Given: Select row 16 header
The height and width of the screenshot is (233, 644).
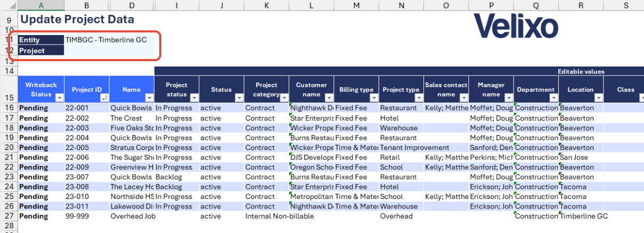Looking at the screenshot, I should pyautogui.click(x=9, y=108).
